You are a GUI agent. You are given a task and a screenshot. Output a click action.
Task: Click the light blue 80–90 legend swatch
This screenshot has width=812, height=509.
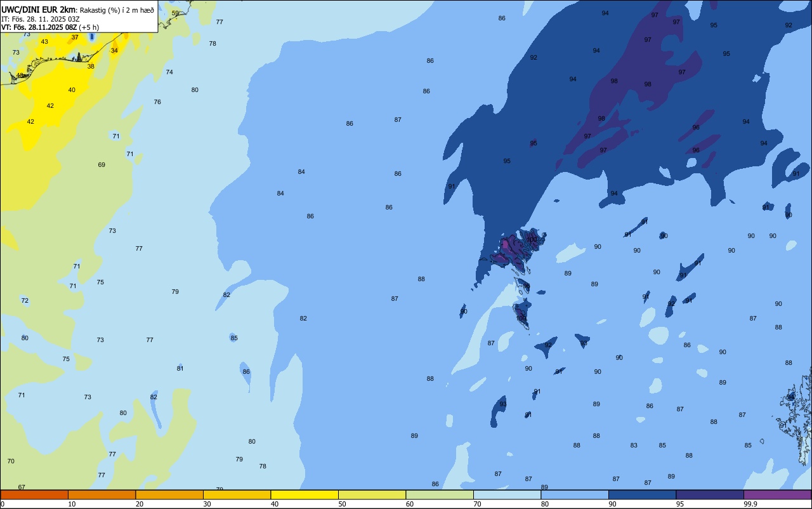click(575, 494)
